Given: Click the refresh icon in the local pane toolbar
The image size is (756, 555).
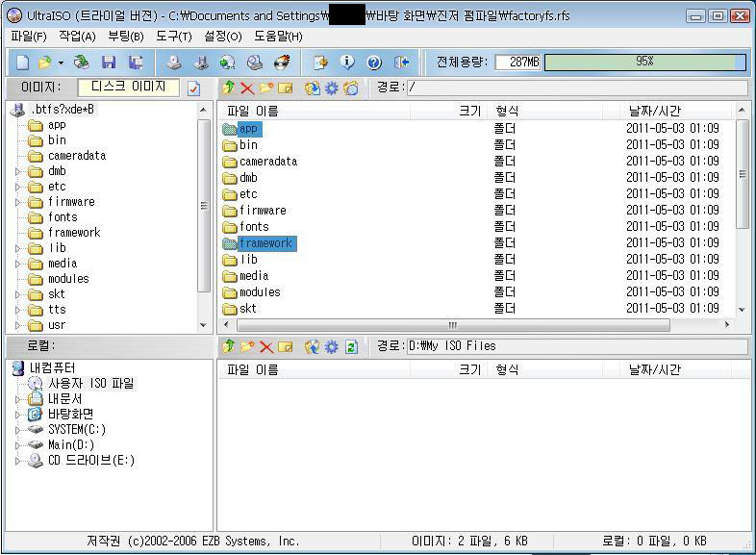Looking at the screenshot, I should pos(351,346).
